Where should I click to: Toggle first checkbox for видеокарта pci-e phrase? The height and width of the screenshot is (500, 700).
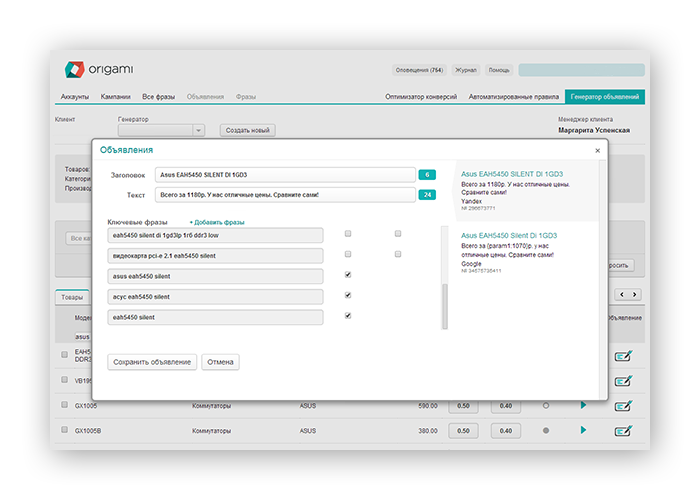[x=348, y=254]
